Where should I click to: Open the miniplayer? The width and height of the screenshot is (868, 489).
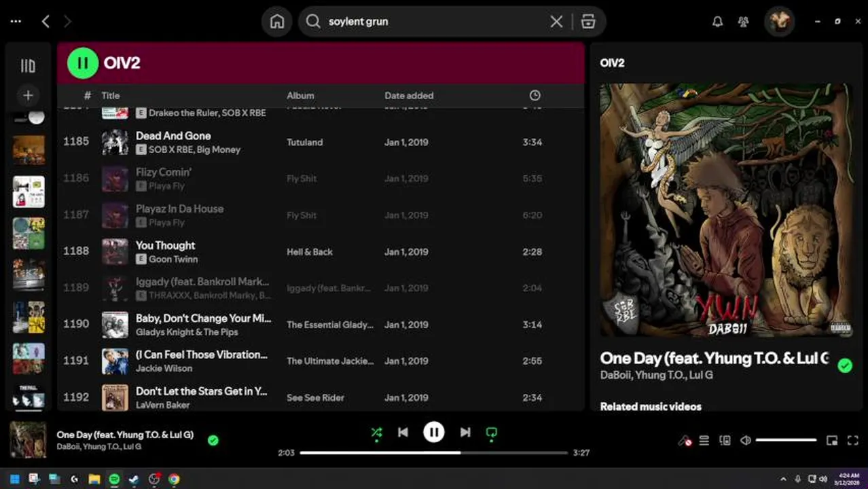(x=831, y=441)
